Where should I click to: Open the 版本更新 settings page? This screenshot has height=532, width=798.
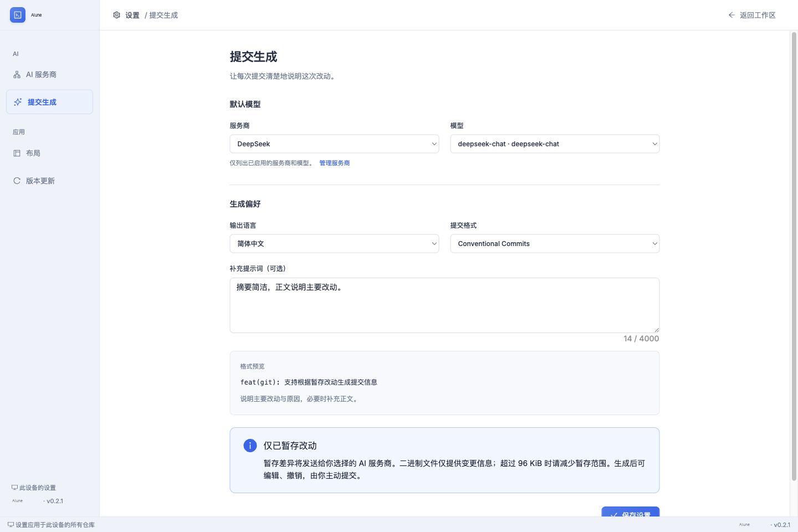point(49,181)
